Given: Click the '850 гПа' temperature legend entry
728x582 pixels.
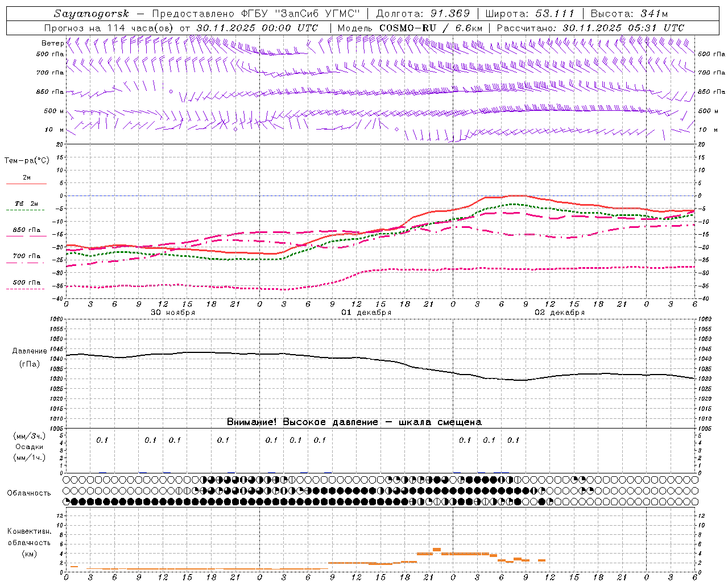Looking at the screenshot, I should pyautogui.click(x=26, y=230).
